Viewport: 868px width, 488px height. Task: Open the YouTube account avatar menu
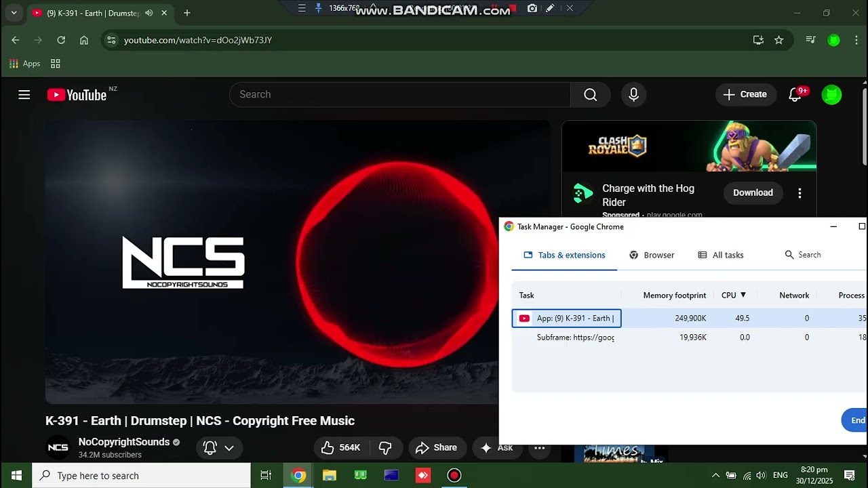click(x=831, y=95)
